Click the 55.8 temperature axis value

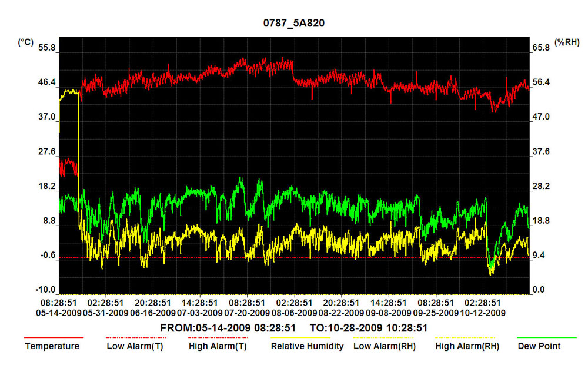click(x=47, y=48)
